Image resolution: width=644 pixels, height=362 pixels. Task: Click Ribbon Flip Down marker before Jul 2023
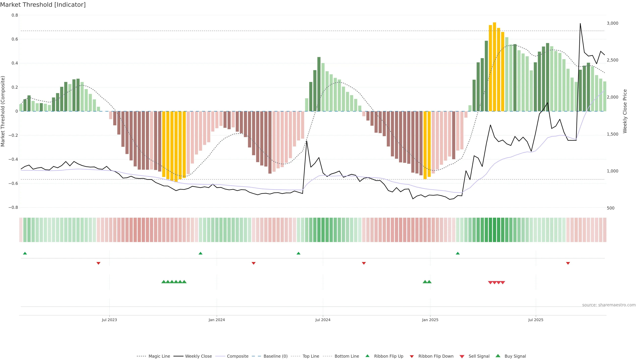coord(98,263)
